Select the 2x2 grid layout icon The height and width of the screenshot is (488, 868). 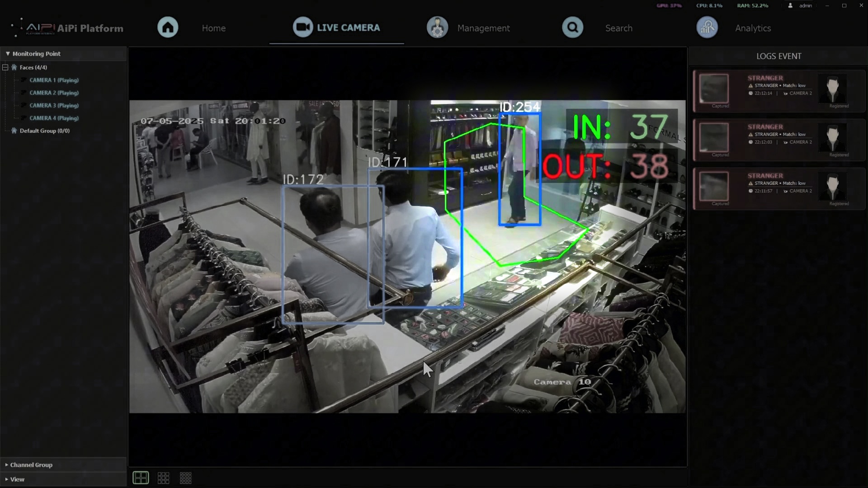tap(141, 478)
